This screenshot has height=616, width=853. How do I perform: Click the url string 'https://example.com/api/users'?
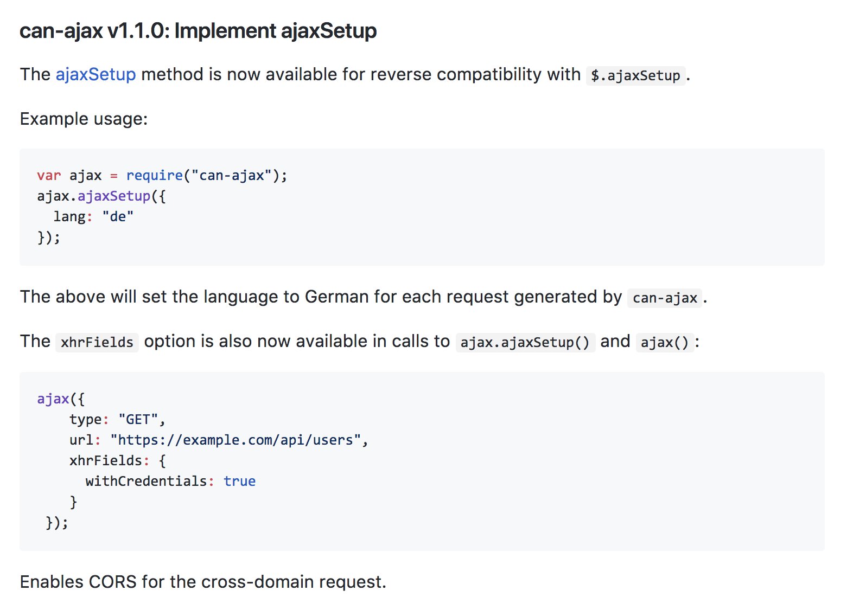[x=235, y=440]
